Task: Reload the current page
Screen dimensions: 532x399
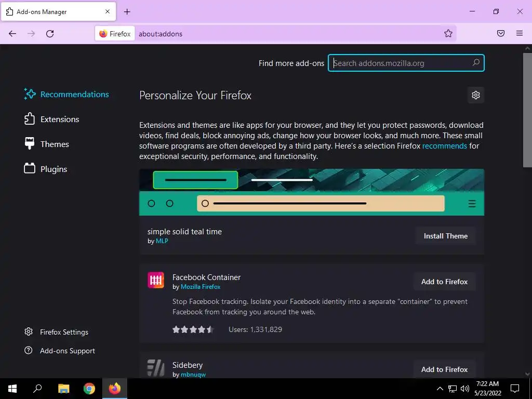Action: tap(50, 34)
